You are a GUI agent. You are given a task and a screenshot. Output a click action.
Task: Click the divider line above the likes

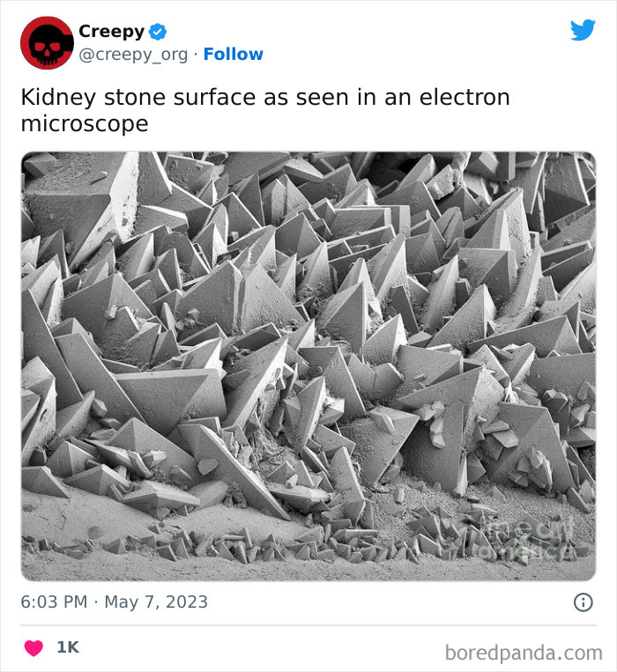[308, 625]
